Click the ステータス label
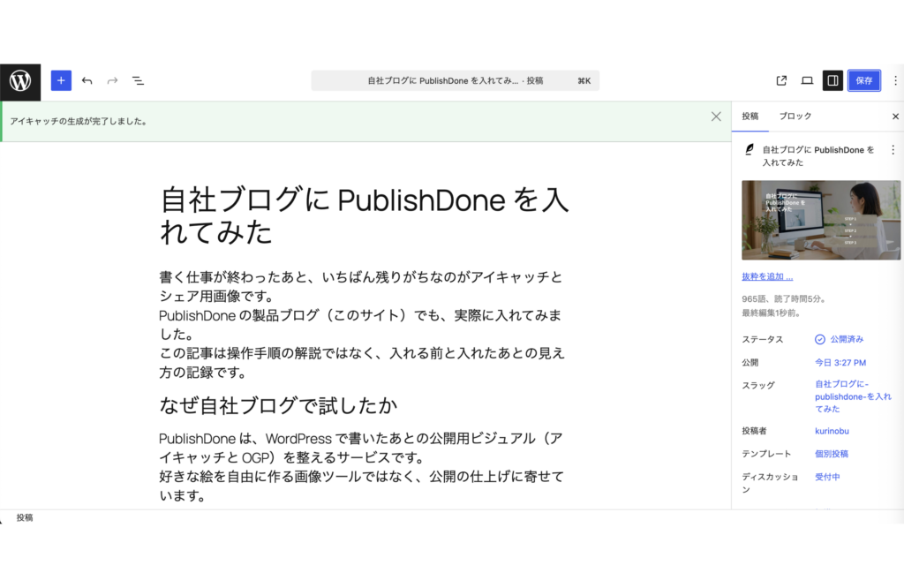 [x=762, y=340]
